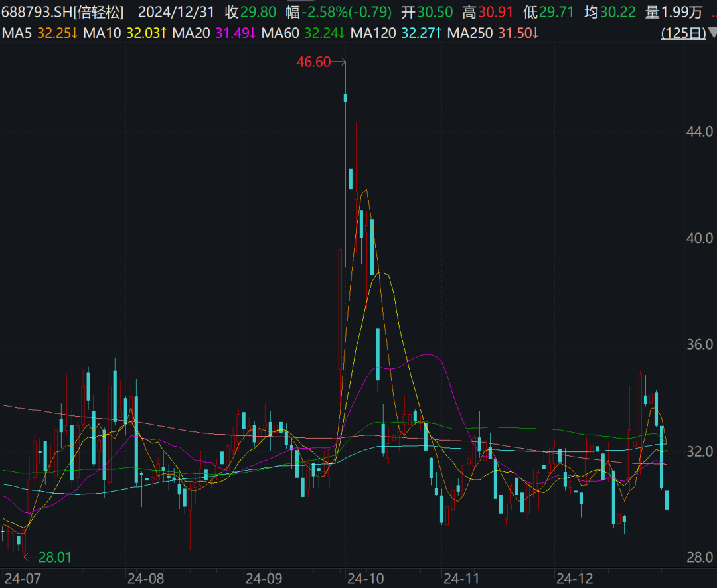Viewport: 717px width, 588px height.
Task: Click the 32.0 price axis label
Action: (700, 451)
